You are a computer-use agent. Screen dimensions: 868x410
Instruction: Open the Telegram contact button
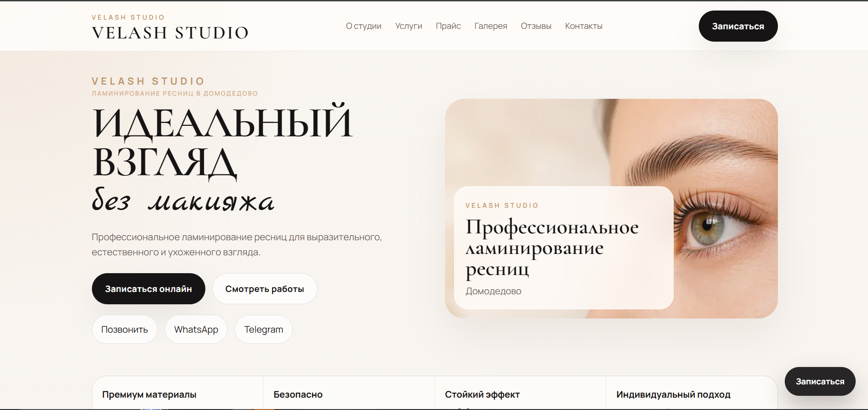[x=264, y=329]
